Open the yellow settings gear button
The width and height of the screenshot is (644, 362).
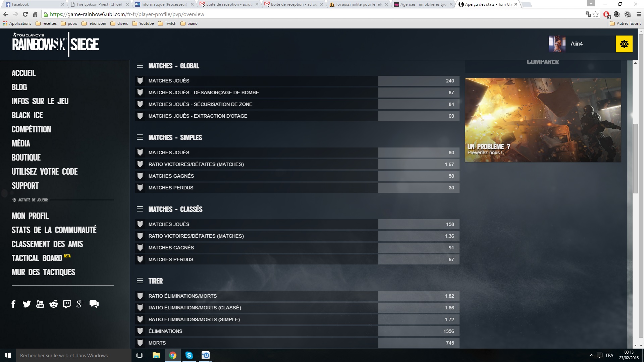[624, 44]
